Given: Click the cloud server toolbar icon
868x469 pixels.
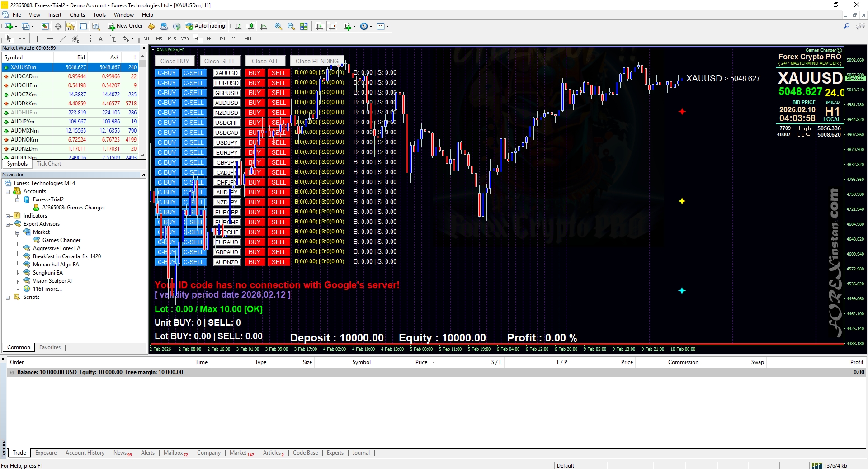Looking at the screenshot, I should pos(164,26).
